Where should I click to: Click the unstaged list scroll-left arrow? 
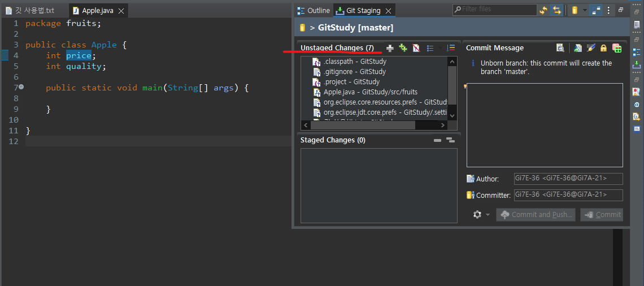tap(306, 125)
